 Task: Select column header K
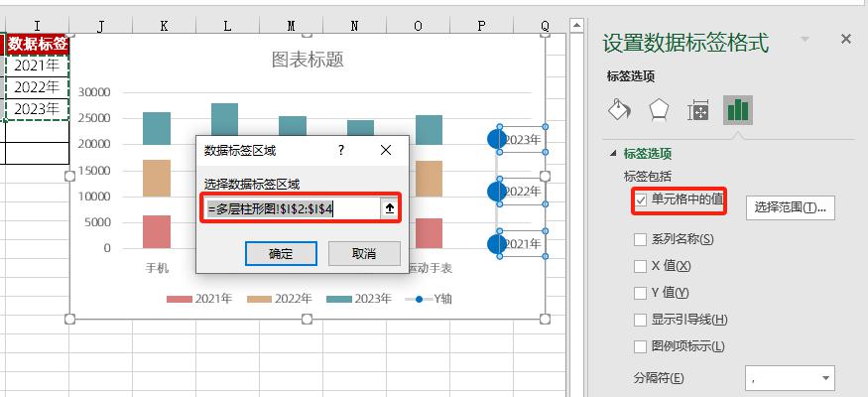[165, 26]
